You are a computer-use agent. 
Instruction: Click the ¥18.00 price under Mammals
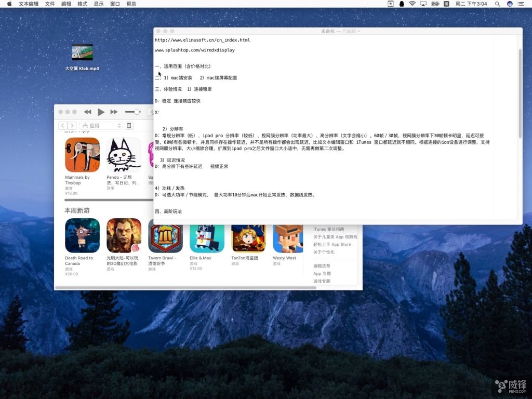71,193
